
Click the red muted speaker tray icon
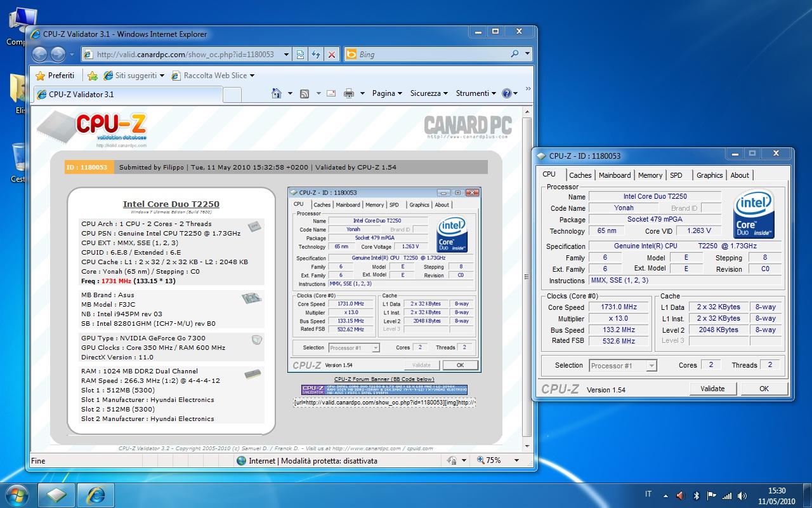pos(680,495)
